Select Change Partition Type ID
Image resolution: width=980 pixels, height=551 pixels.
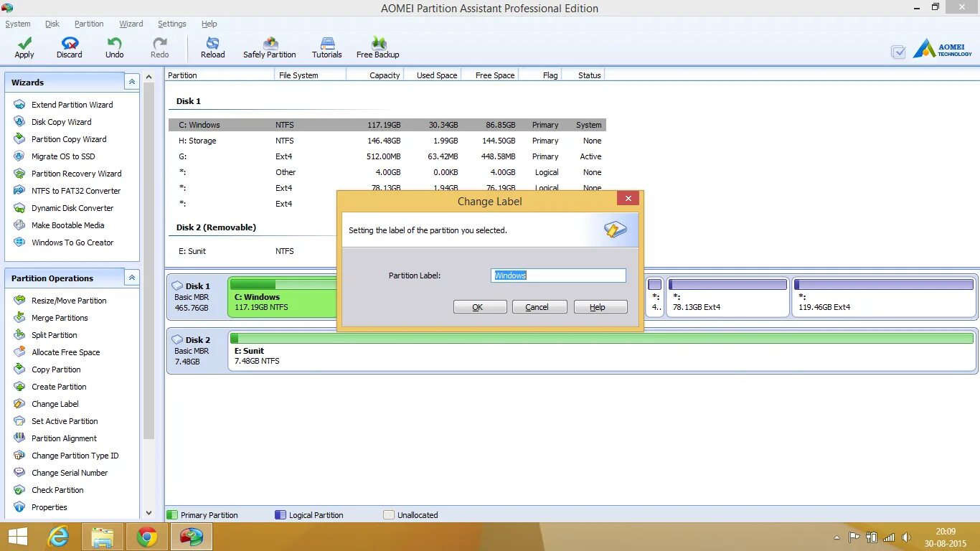(75, 456)
